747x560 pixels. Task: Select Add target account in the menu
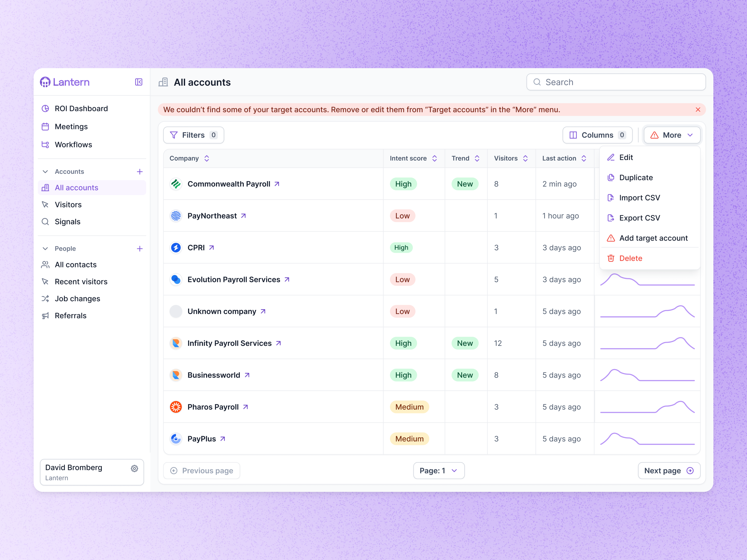click(x=653, y=238)
